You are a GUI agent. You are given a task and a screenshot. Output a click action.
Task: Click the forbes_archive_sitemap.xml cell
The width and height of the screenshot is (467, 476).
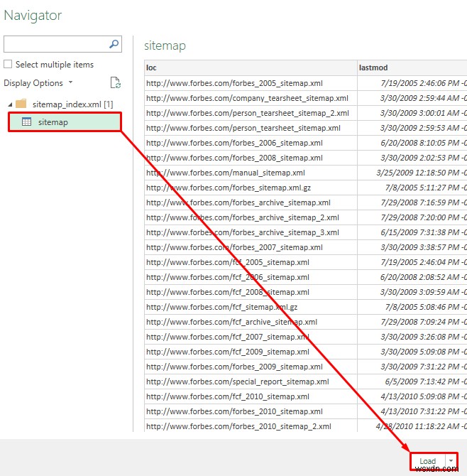pyautogui.click(x=251, y=202)
